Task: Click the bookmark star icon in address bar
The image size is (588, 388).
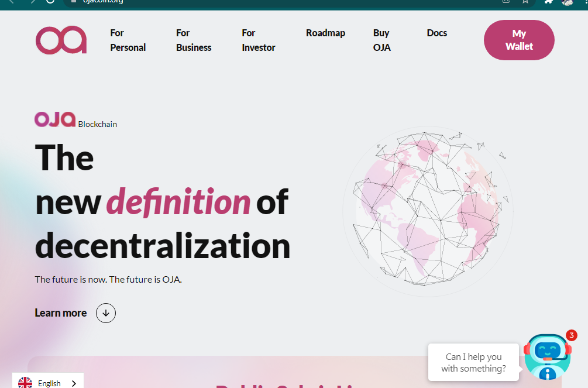Action: click(x=525, y=2)
